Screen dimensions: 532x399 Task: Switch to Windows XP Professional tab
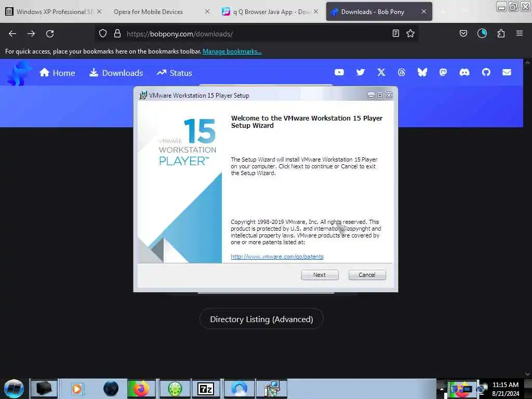[54, 12]
